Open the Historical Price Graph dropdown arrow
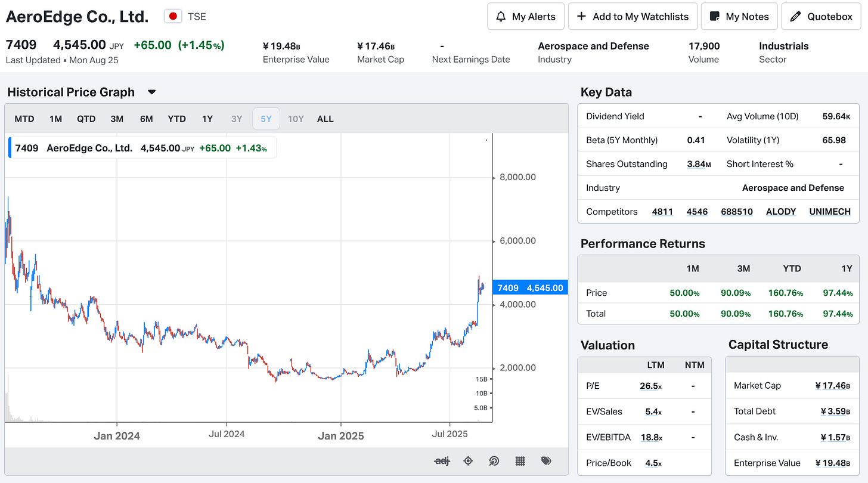Viewport: 868px width, 483px height. 151,92
